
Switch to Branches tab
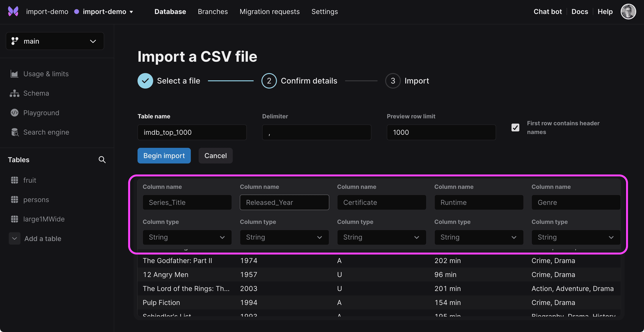[212, 12]
